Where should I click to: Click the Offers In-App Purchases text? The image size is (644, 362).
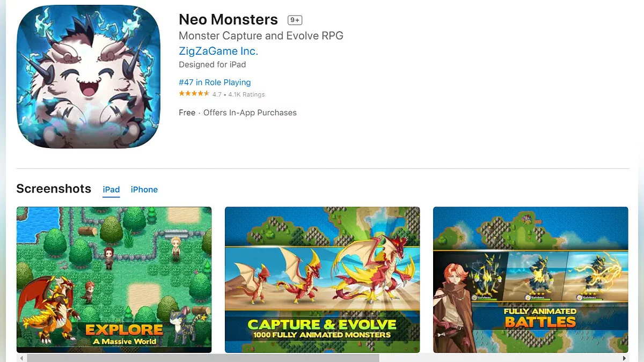coord(250,113)
